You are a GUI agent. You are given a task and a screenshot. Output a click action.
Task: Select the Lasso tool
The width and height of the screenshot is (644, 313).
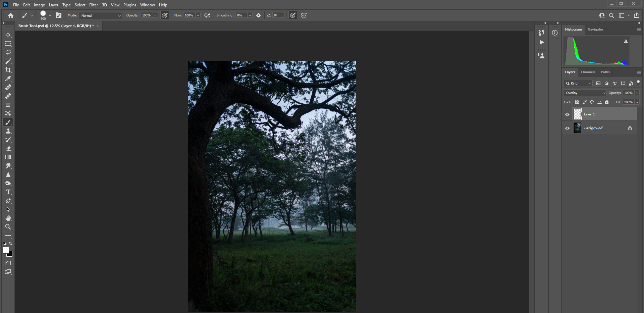click(x=8, y=53)
